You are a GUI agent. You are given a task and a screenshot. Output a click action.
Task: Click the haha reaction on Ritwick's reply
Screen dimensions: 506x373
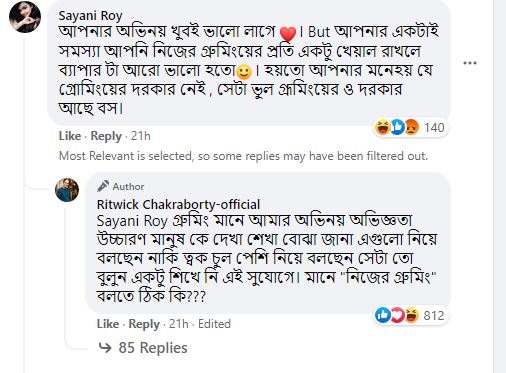[412, 315]
